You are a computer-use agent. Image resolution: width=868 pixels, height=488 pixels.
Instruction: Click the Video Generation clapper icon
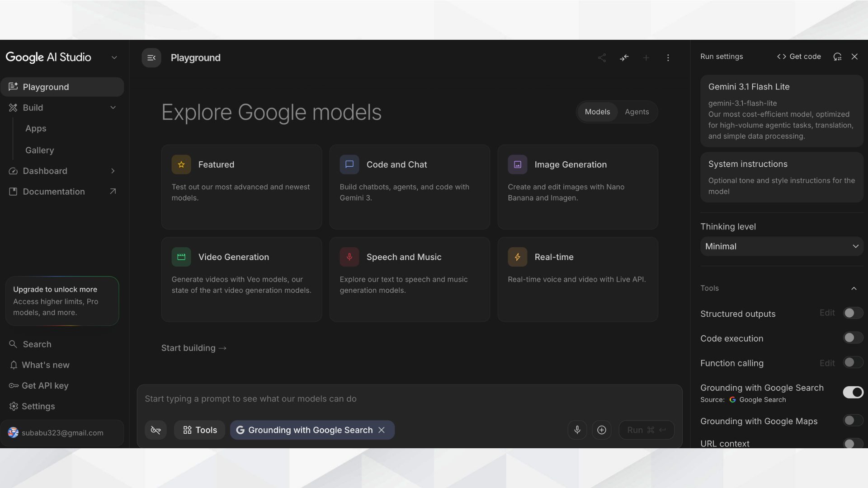181,257
